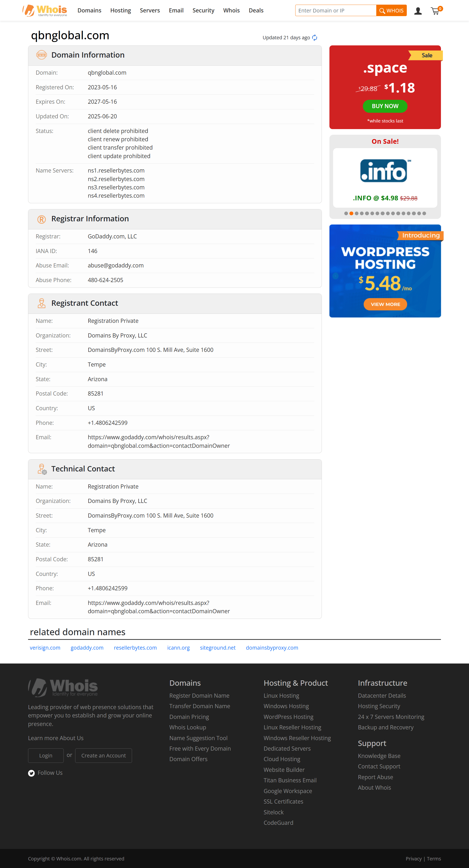Open the Domains menu
Screen dimensions: 469x868
[x=89, y=10]
